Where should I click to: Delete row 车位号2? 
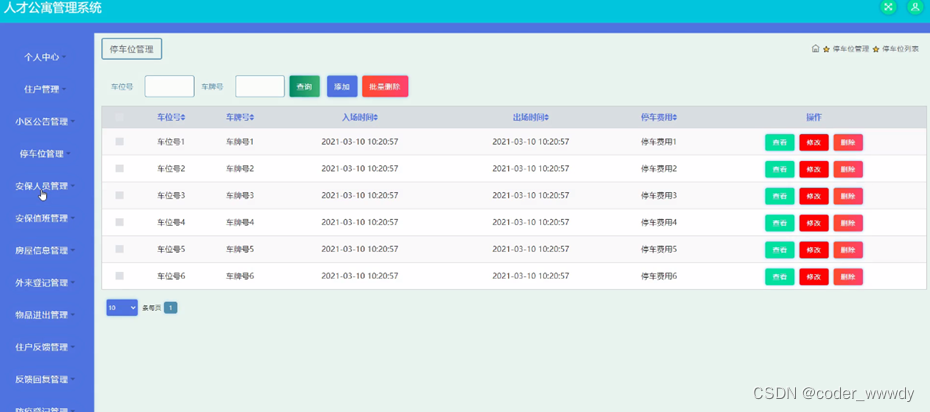click(848, 169)
